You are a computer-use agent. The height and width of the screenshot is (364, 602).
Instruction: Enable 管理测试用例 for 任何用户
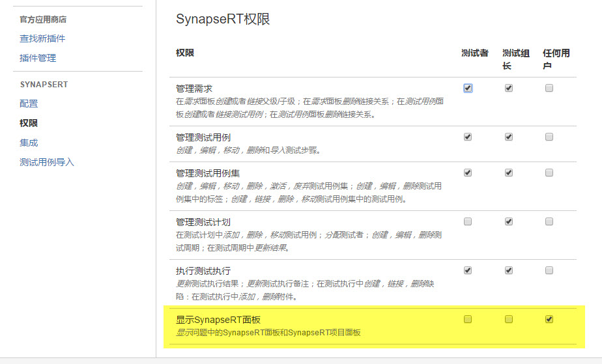[549, 137]
